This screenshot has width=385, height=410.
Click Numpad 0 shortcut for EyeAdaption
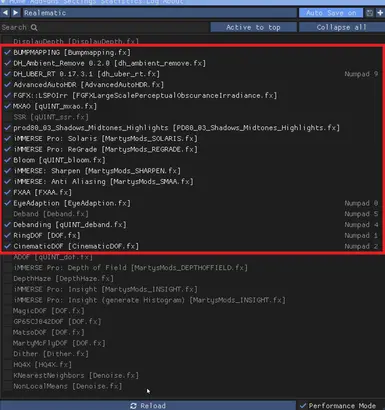[x=361, y=203]
